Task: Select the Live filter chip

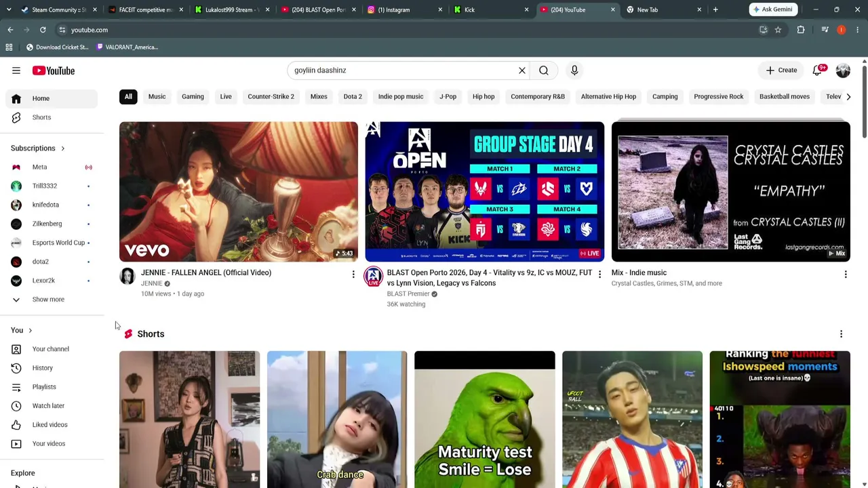Action: tap(226, 97)
